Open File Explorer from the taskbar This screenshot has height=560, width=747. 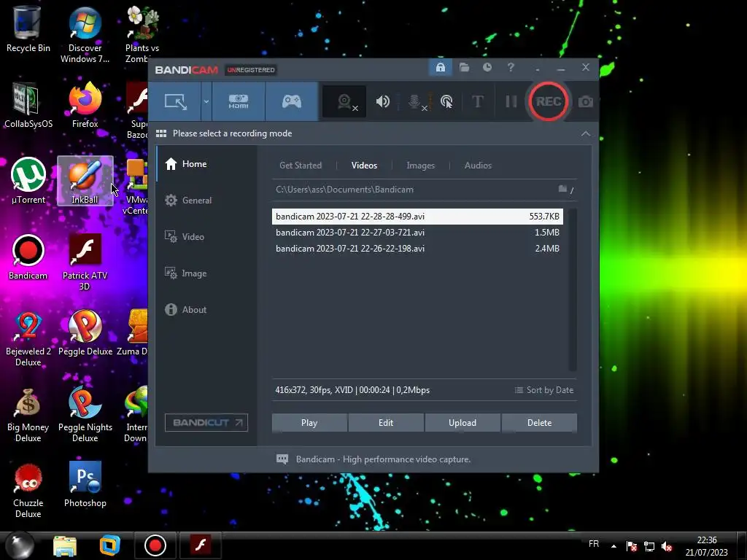click(x=65, y=545)
